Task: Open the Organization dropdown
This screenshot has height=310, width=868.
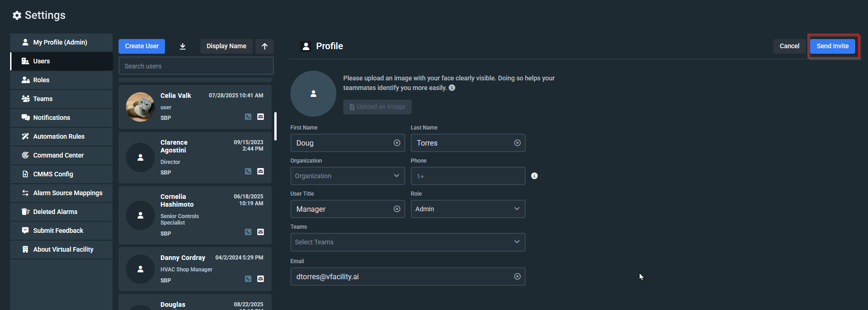Action: [x=347, y=176]
